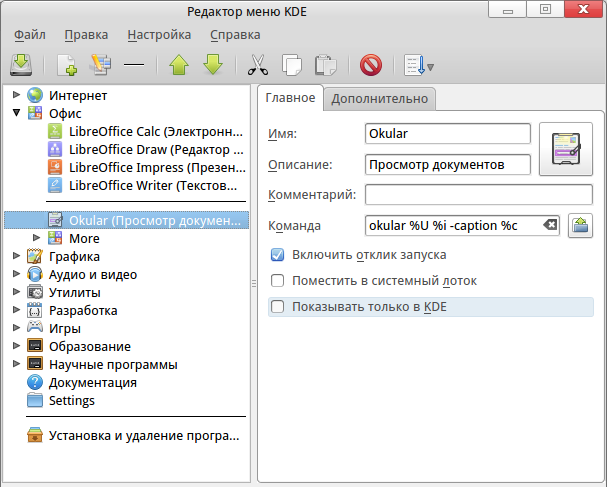Select LibreOffice Calc icon in tree
Screen dimensions: 607x487
click(x=55, y=131)
